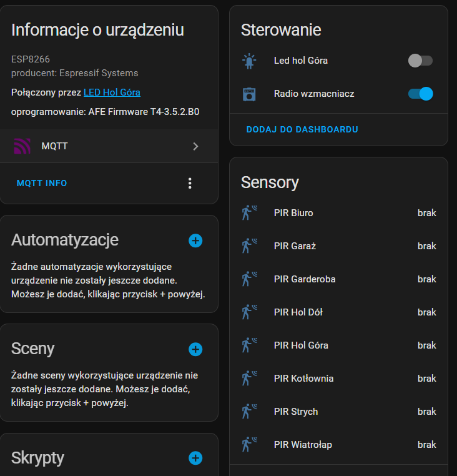The height and width of the screenshot is (476, 457).
Task: Turn on the Led hol Góra switch
Action: (420, 61)
